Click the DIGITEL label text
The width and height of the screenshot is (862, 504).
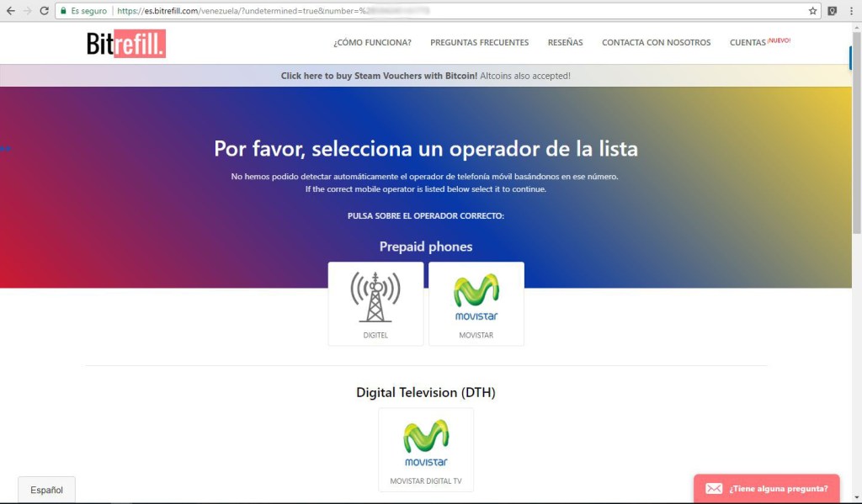coord(375,335)
